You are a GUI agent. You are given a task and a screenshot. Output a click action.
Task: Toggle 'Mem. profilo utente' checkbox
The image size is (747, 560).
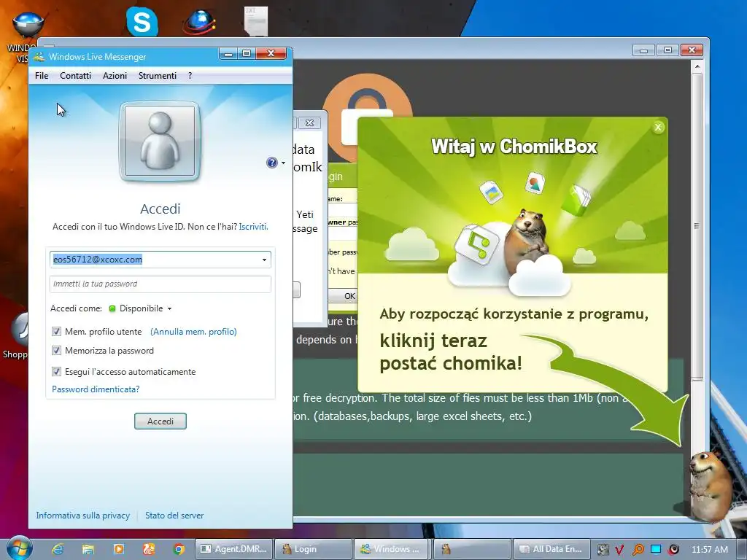click(56, 332)
